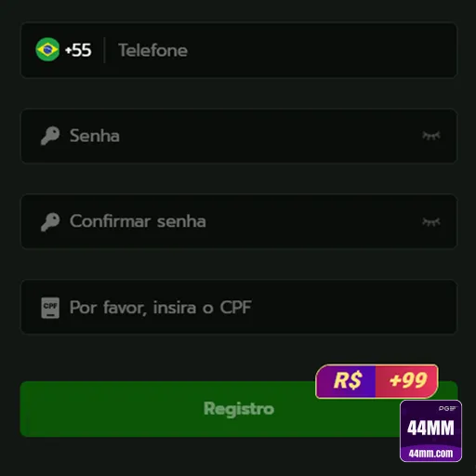Click the PG logo on 44MM badge
Viewport: 476px width, 476px height.
coord(447,408)
